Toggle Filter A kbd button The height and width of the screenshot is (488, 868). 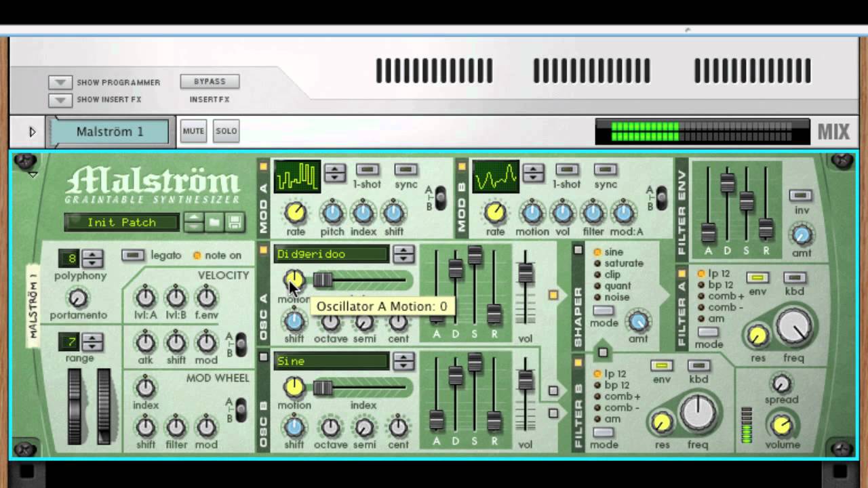tap(795, 278)
